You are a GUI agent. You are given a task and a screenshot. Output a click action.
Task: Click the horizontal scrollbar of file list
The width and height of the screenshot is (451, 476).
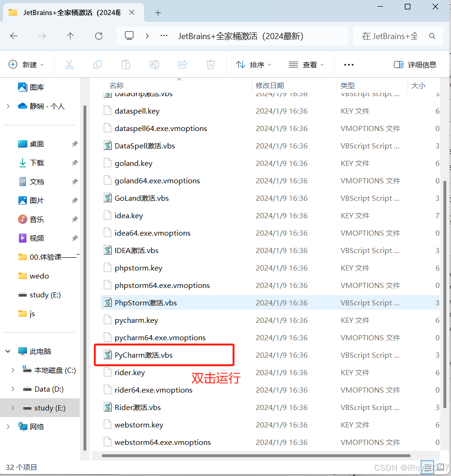coord(256,455)
